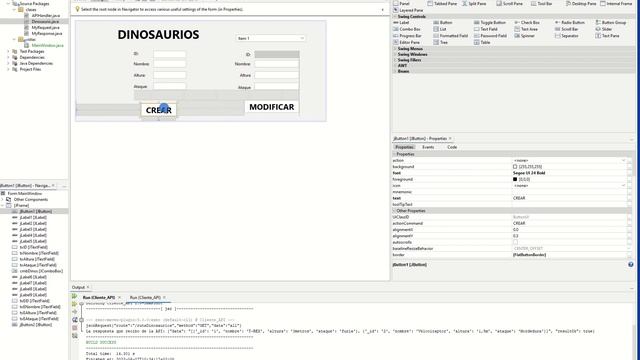Open the Item 1 combo box in form

point(271,38)
